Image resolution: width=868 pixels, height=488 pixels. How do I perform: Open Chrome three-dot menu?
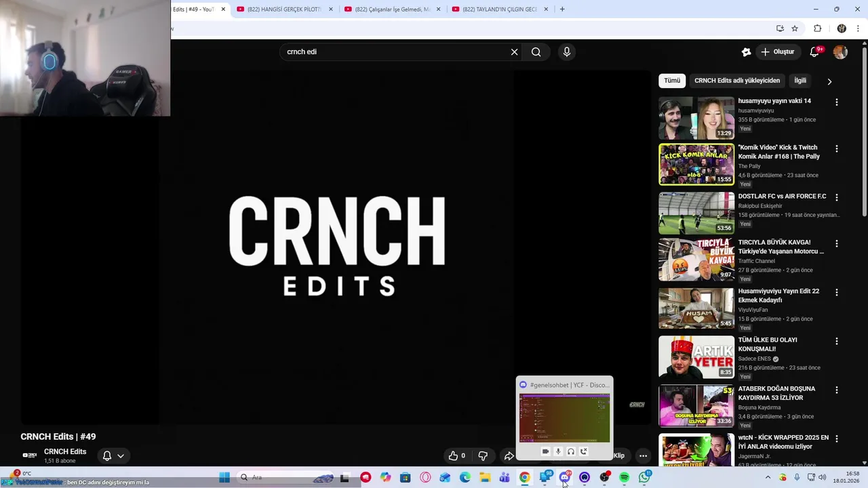coord(859,28)
